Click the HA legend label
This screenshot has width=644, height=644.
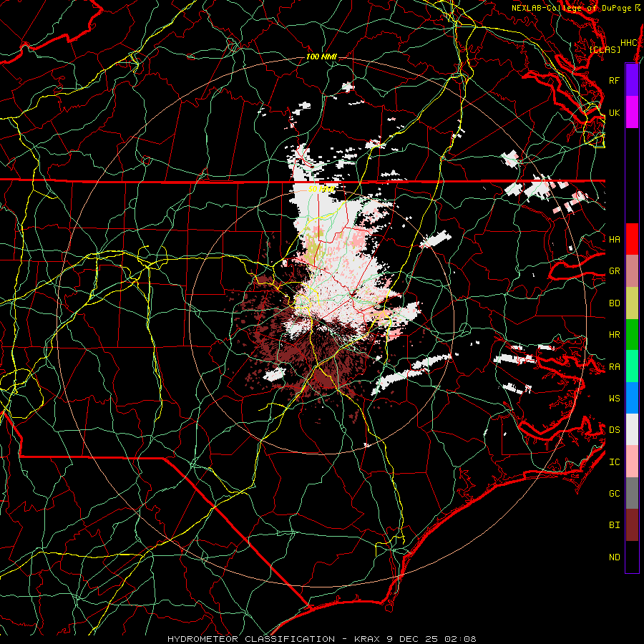tap(615, 240)
